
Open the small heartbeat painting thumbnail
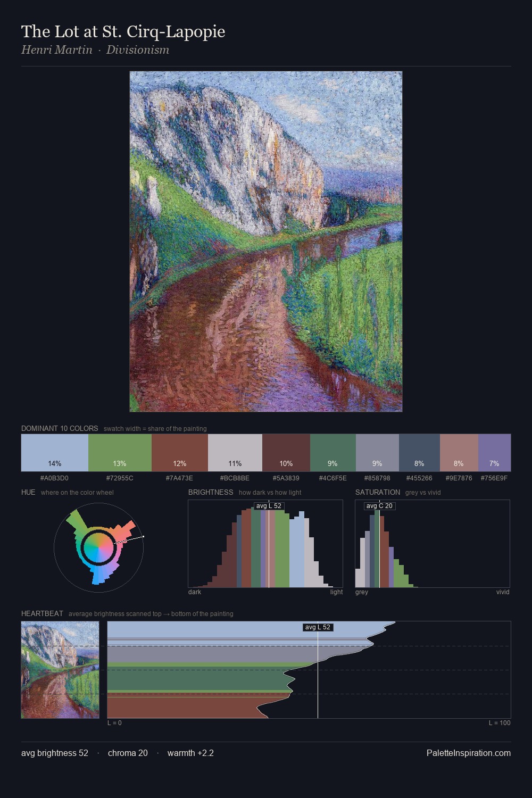click(x=60, y=670)
